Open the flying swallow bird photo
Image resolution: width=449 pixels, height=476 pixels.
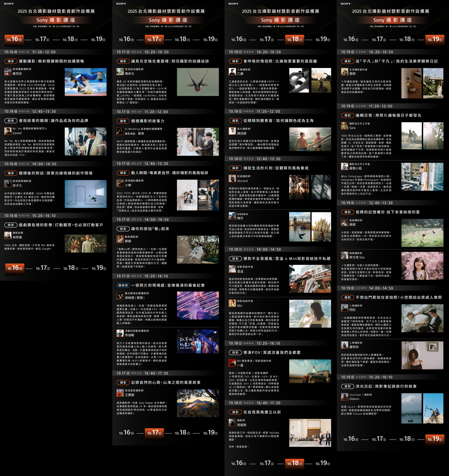coord(198,82)
